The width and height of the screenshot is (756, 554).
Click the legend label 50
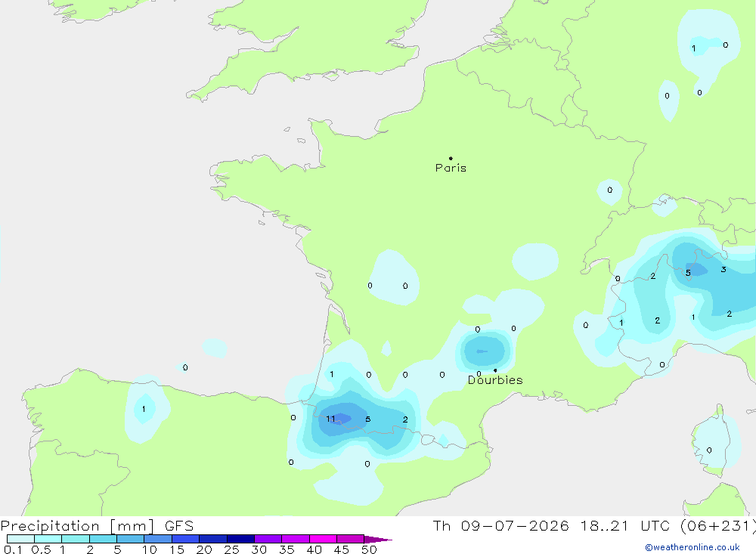coord(369,549)
